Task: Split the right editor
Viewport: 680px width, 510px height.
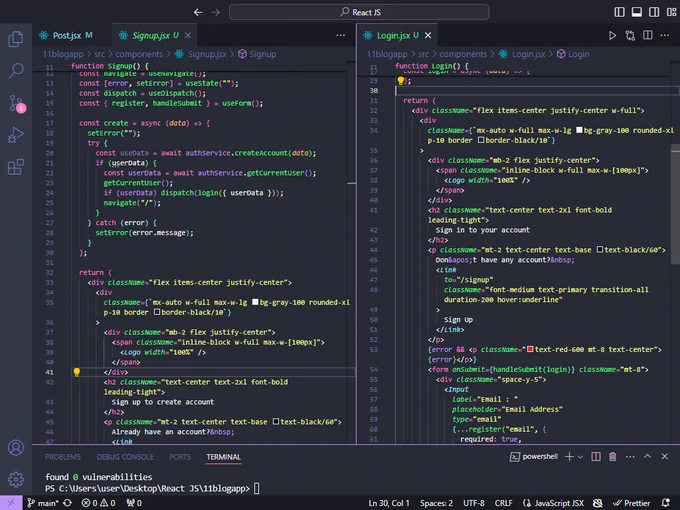Action: (x=647, y=35)
